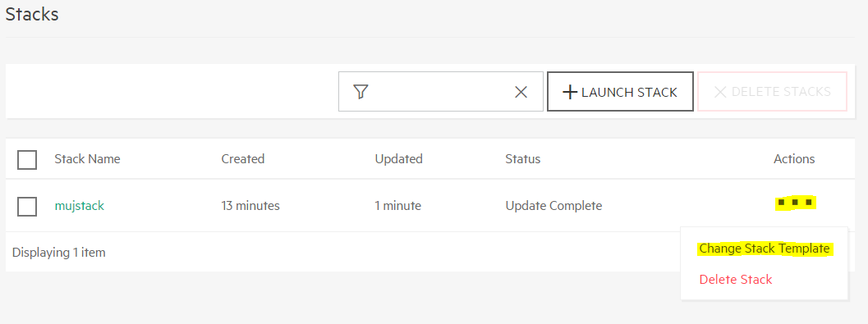868x324 pixels.
Task: Sort by the Stack Name column header
Action: (x=87, y=159)
